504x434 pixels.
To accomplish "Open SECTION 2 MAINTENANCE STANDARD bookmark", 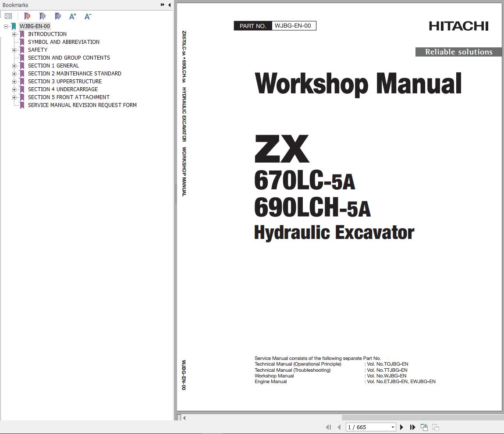I will click(x=75, y=73).
